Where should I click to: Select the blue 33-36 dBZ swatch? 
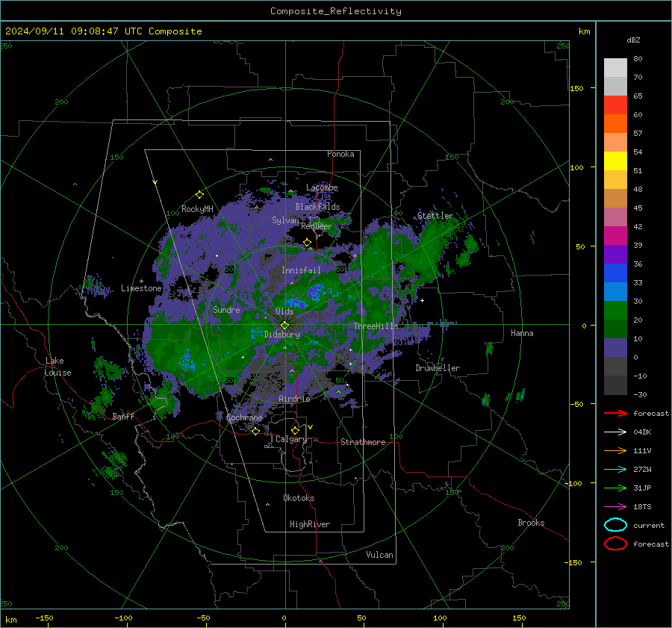click(615, 273)
